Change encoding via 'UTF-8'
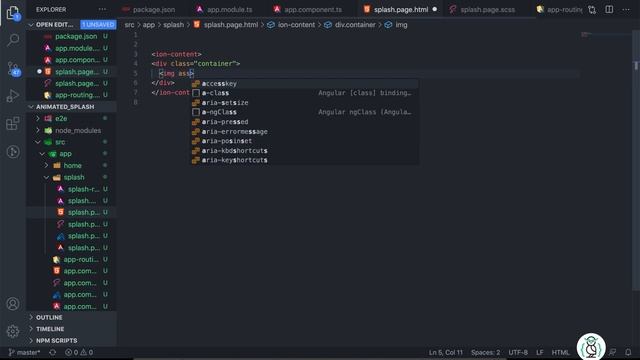 point(518,352)
